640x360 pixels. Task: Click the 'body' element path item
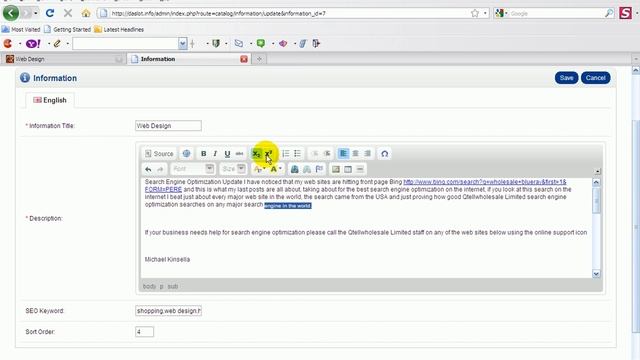(x=149, y=287)
